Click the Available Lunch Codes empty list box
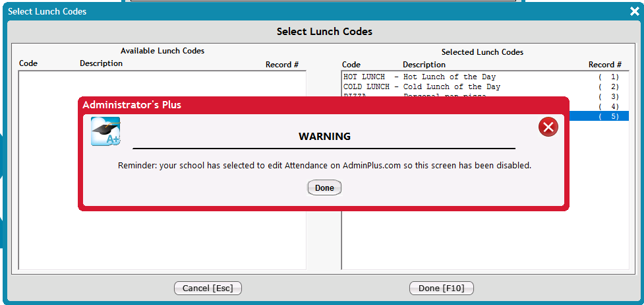Screen dimensions: 644x305 click(162, 170)
